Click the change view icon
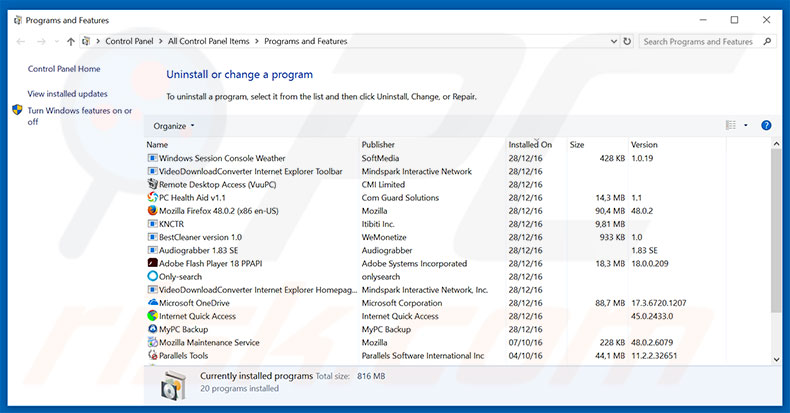Screen dimensions: 790x413 pyautogui.click(x=731, y=125)
